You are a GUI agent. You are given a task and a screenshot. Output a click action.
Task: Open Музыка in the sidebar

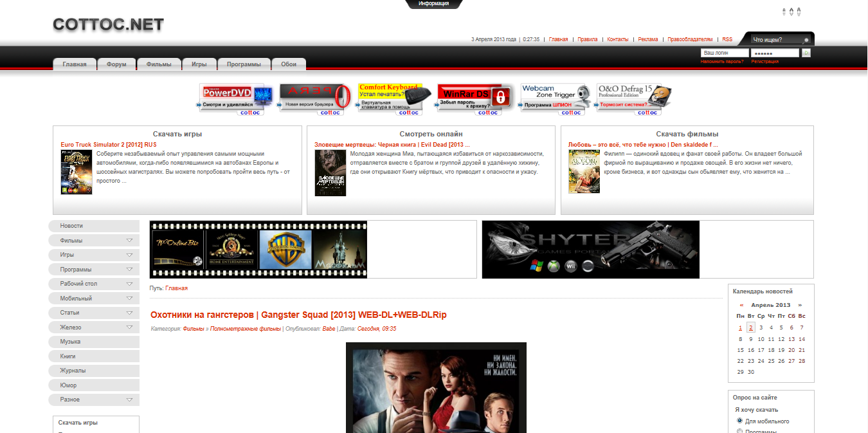94,342
